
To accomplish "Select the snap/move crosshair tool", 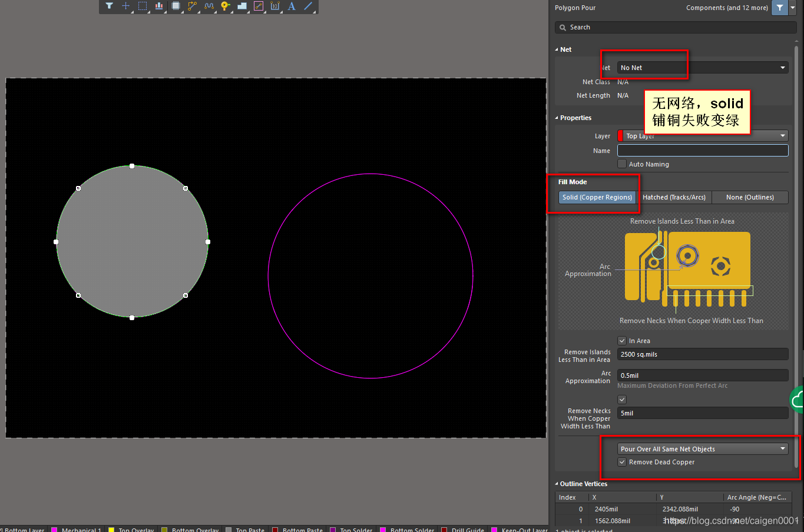I will (x=126, y=6).
